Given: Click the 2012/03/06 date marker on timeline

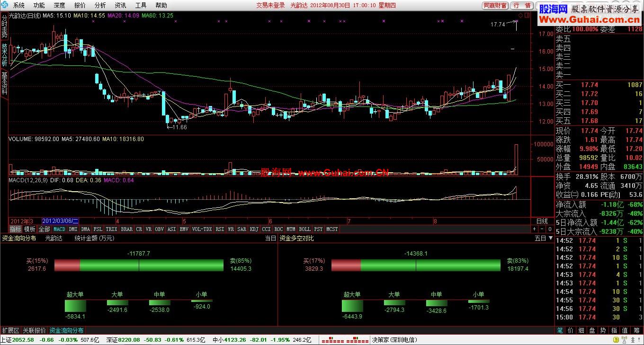Looking at the screenshot, I should (x=60, y=221).
